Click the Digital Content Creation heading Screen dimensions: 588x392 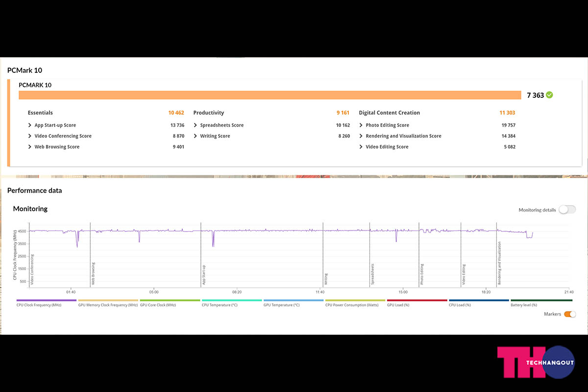point(390,113)
